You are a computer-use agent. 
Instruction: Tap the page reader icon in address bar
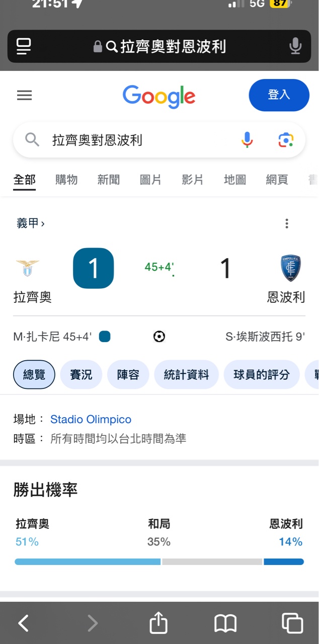pyautogui.click(x=24, y=46)
